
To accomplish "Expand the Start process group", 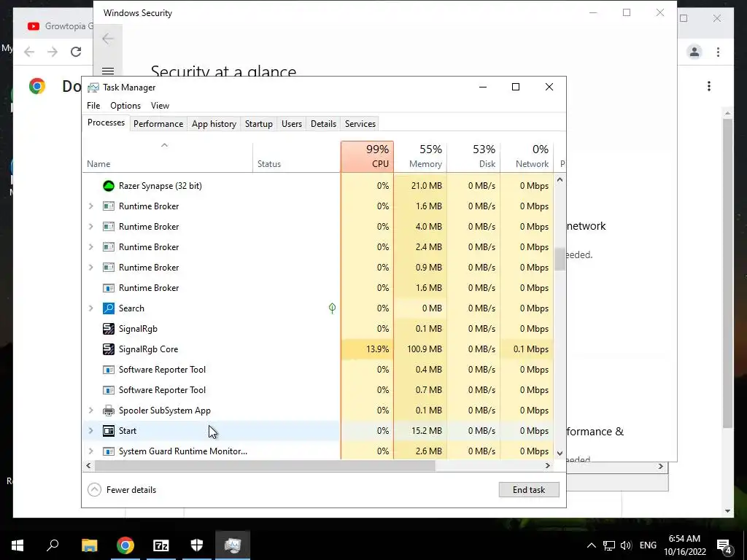I will (91, 431).
